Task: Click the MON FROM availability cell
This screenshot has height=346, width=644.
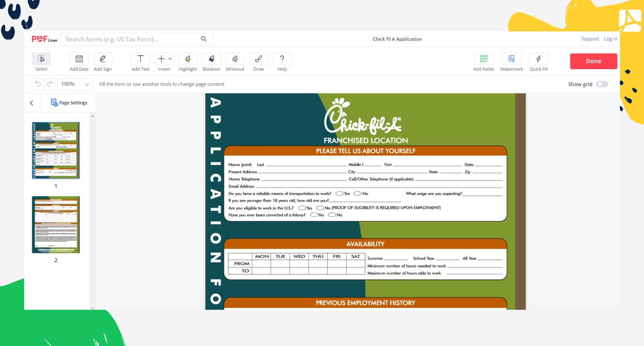Action: (x=262, y=264)
